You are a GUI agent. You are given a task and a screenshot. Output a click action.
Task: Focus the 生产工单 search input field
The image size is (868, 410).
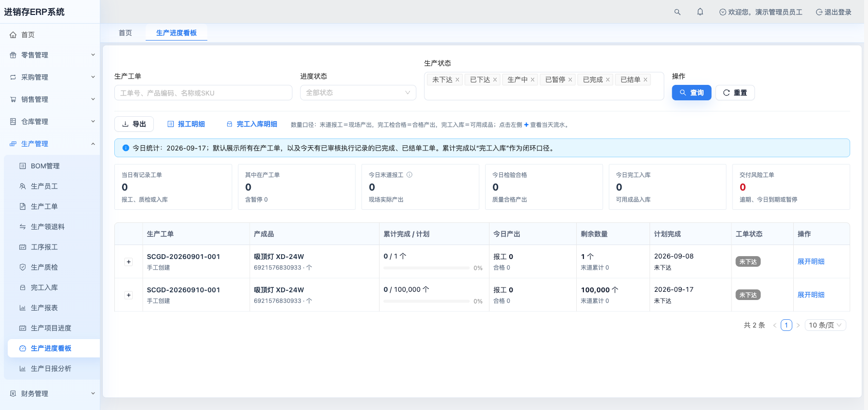[x=203, y=93]
